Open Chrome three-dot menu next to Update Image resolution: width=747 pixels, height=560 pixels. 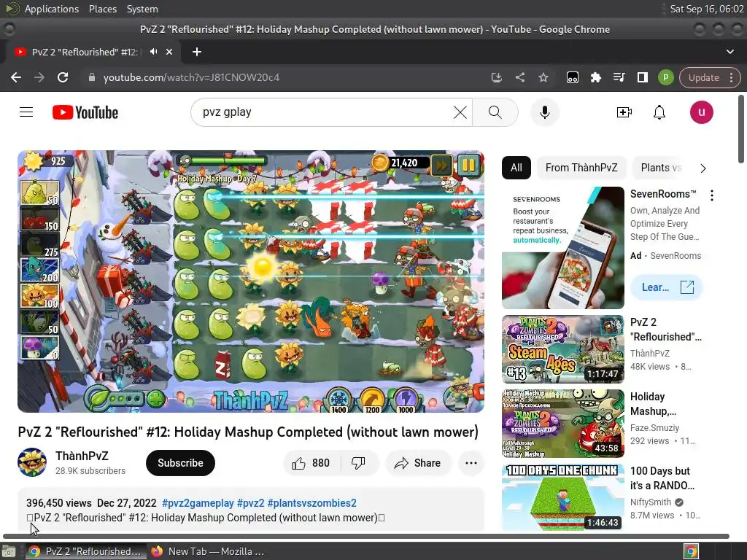731,77
